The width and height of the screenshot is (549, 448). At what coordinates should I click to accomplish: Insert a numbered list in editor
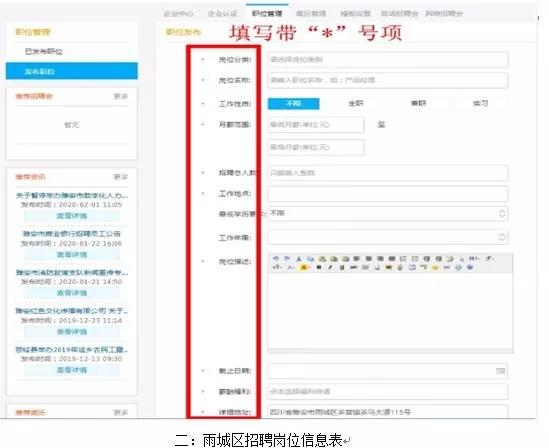pos(403,259)
